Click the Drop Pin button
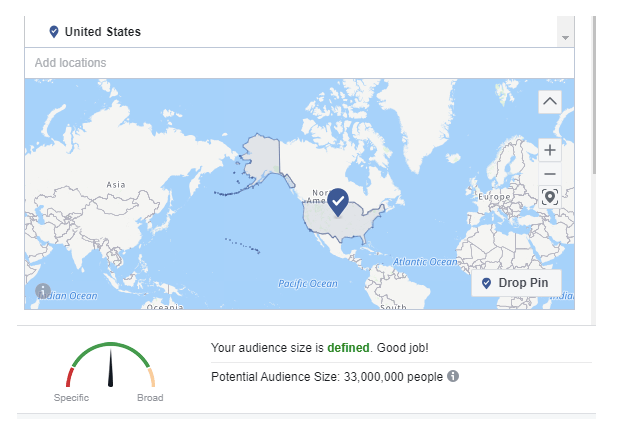619x429 pixels. [516, 283]
